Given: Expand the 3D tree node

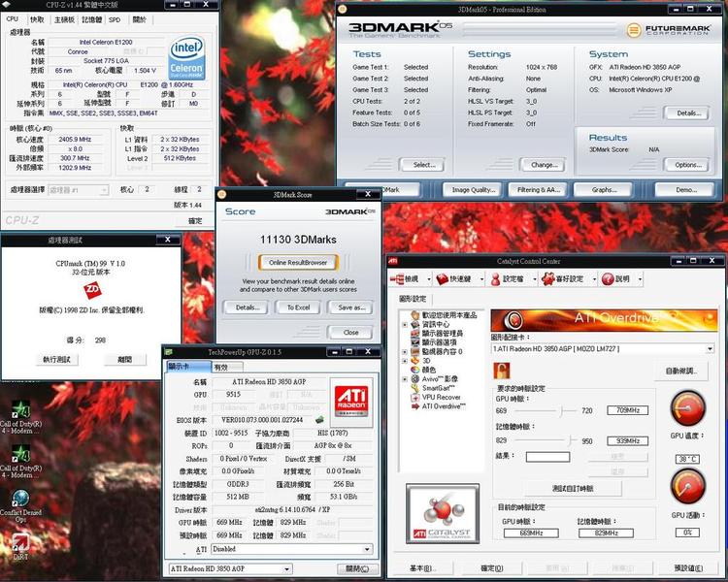Looking at the screenshot, I should [405, 361].
